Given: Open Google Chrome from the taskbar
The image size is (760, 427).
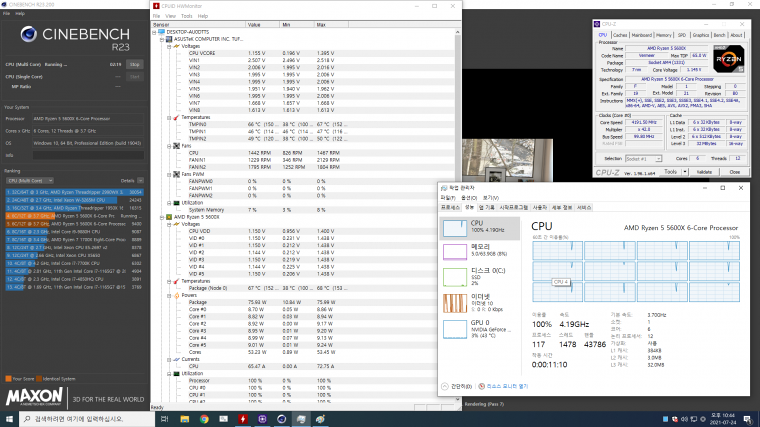Looking at the screenshot, I should click(204, 419).
